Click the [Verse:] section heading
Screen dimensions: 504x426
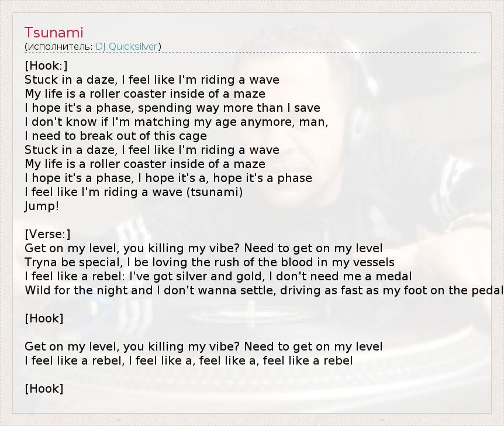point(47,234)
